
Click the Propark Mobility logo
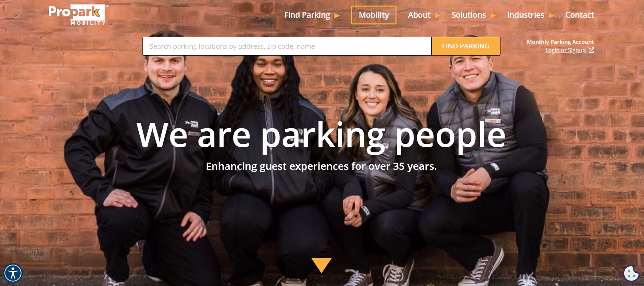78,15
